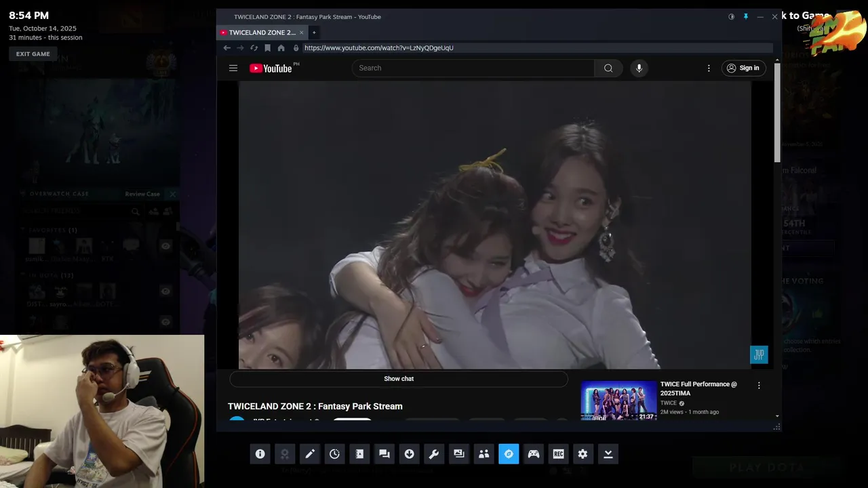
Task: Open the playtime clock icon
Action: (x=334, y=454)
